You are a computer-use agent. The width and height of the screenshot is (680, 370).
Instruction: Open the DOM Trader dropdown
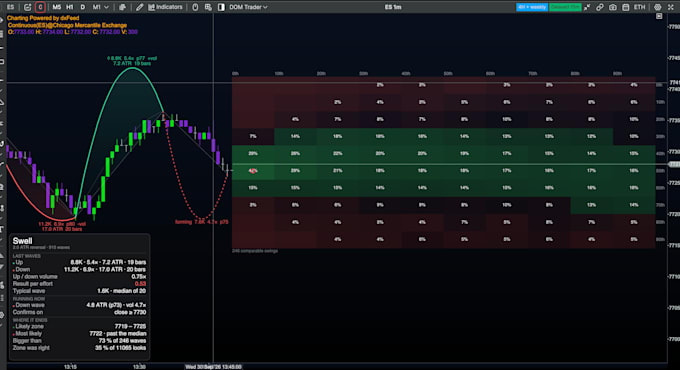point(248,7)
